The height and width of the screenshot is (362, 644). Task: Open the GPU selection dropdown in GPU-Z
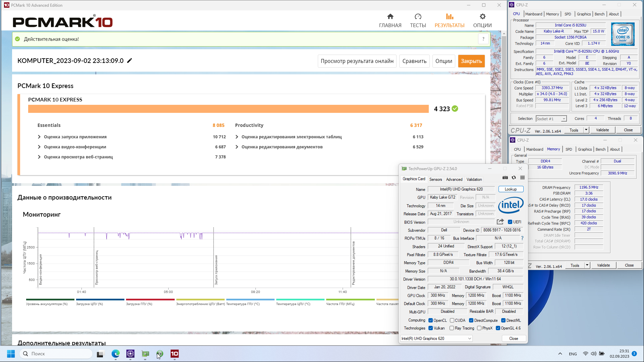436,339
